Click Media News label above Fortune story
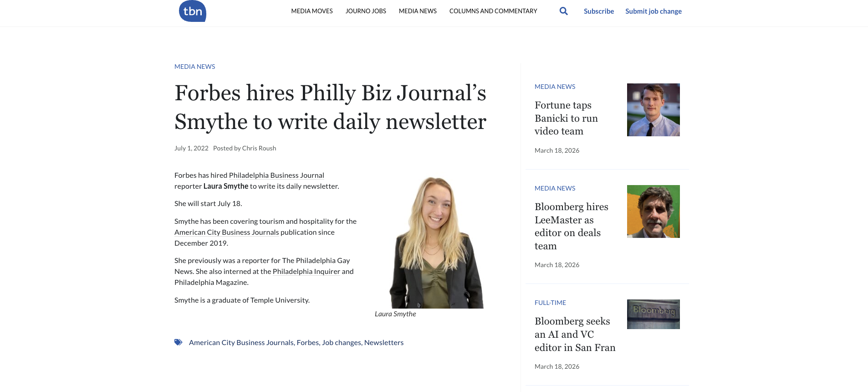The height and width of the screenshot is (392, 868). [555, 87]
